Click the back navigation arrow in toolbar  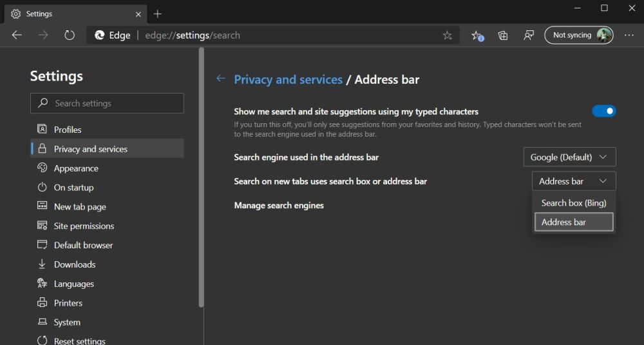[17, 35]
